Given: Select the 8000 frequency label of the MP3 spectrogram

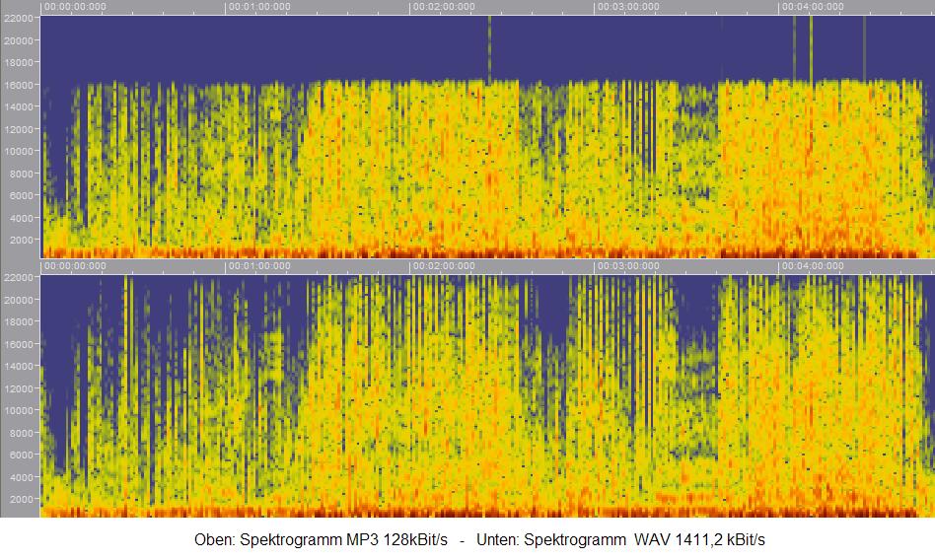Looking at the screenshot, I should coord(21,174).
